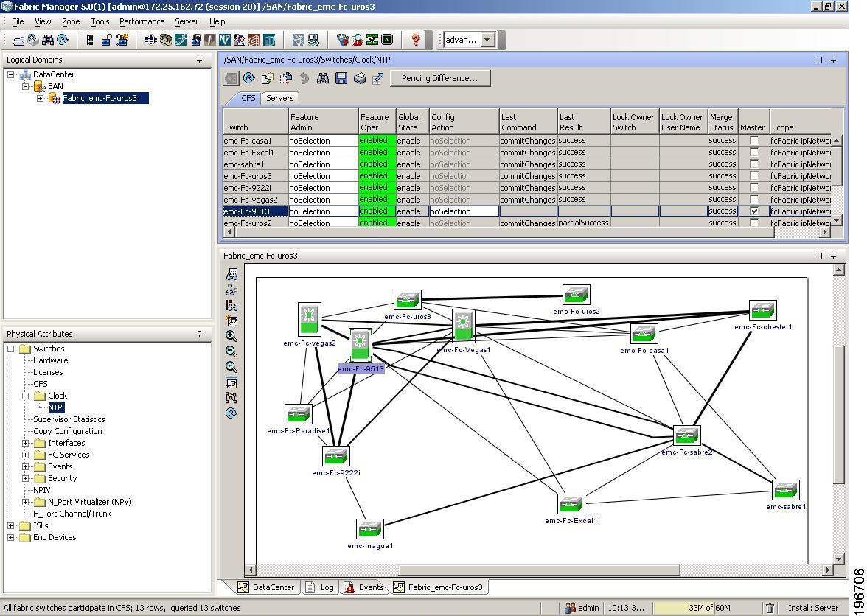The width and height of the screenshot is (867, 616).
Task: Click the top binoculars icon on map toolbar
Action: 231,274
